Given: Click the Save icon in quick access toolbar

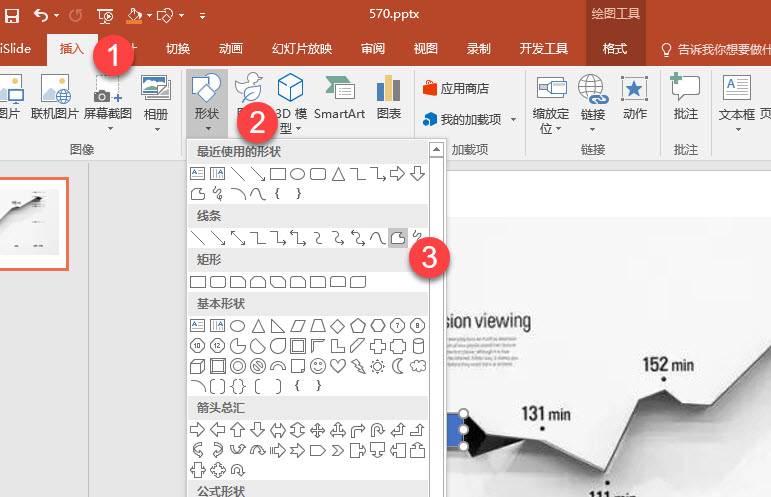Looking at the screenshot, I should [x=11, y=16].
